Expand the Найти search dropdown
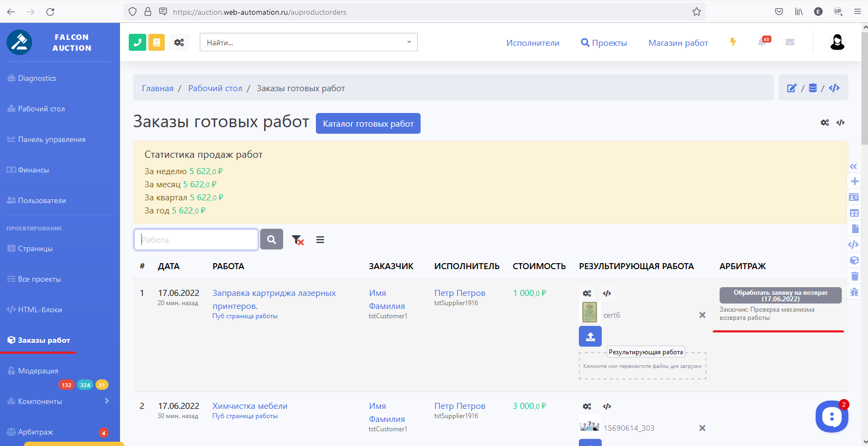 (x=409, y=42)
